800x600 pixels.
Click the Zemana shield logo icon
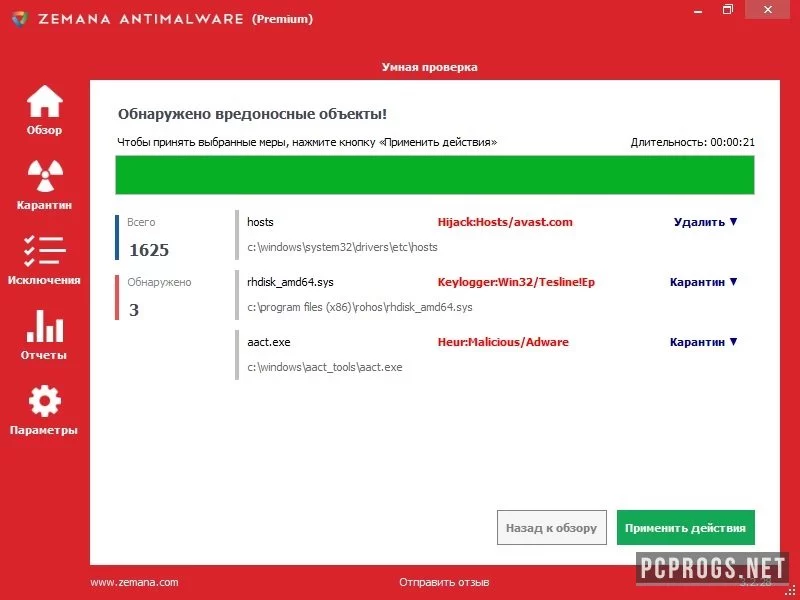[19, 19]
